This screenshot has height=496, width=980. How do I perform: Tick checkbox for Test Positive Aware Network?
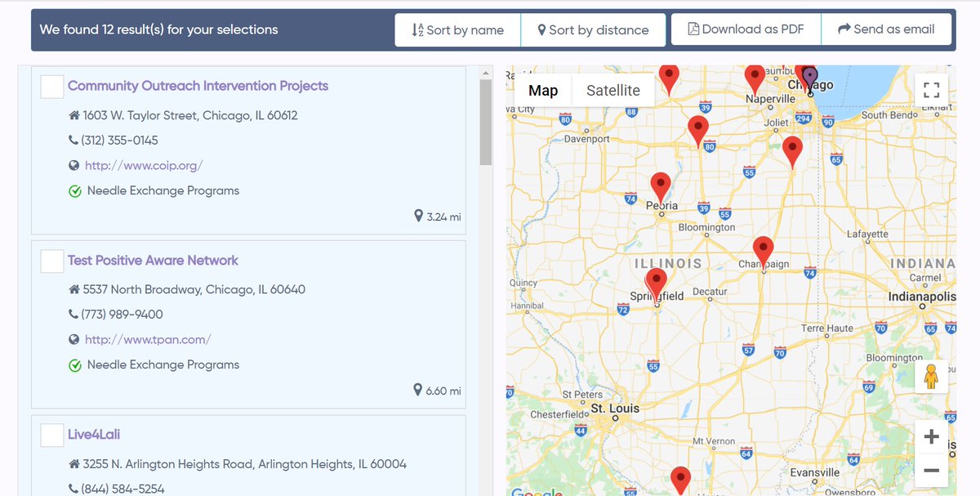52,261
